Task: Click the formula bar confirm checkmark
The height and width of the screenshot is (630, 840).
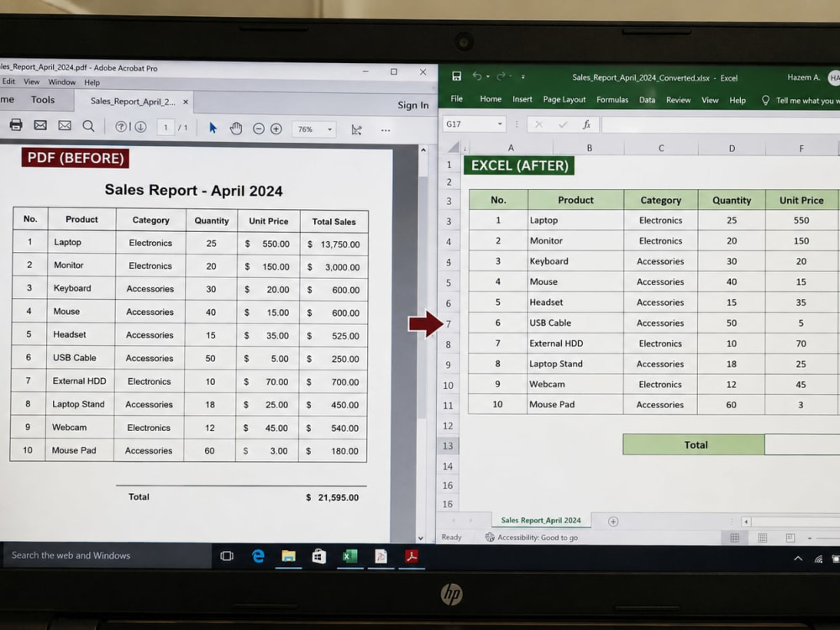Action: pyautogui.click(x=563, y=124)
